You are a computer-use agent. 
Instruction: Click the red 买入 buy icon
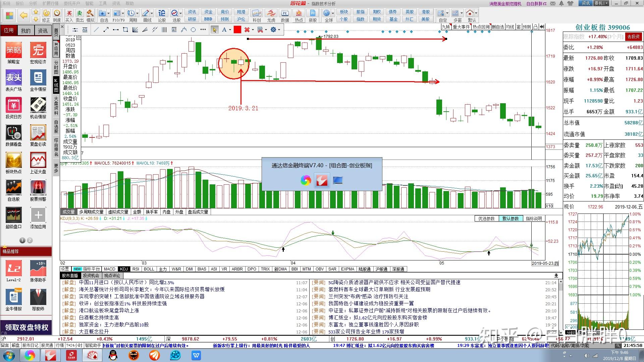click(x=69, y=16)
